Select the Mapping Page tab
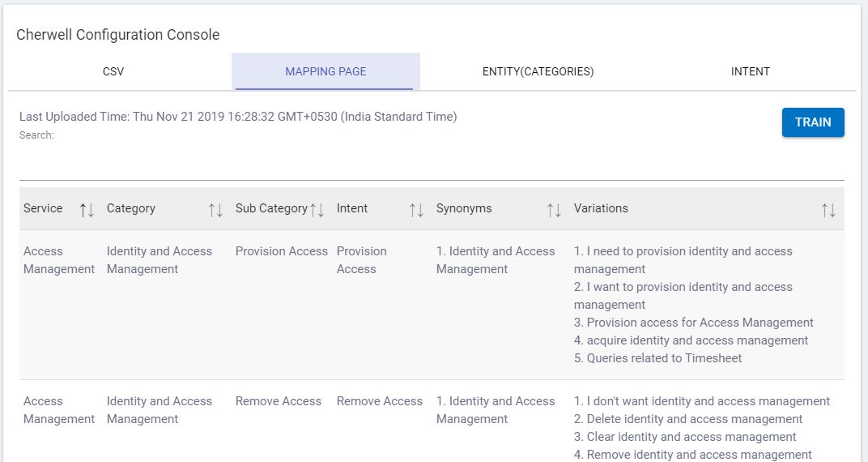This screenshot has height=462, width=868. click(x=325, y=71)
